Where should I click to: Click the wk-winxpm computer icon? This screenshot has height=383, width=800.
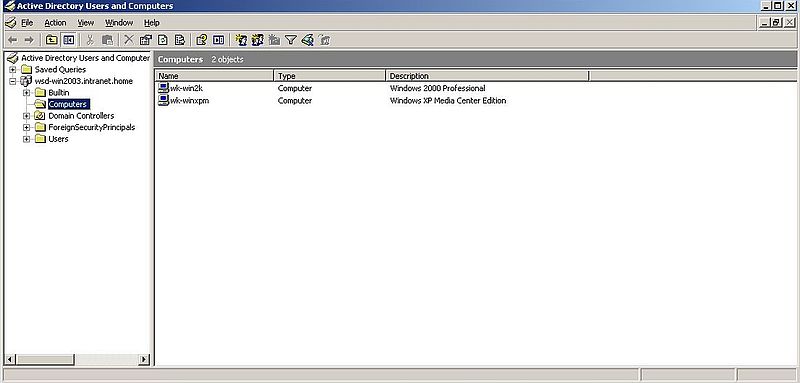tap(163, 100)
